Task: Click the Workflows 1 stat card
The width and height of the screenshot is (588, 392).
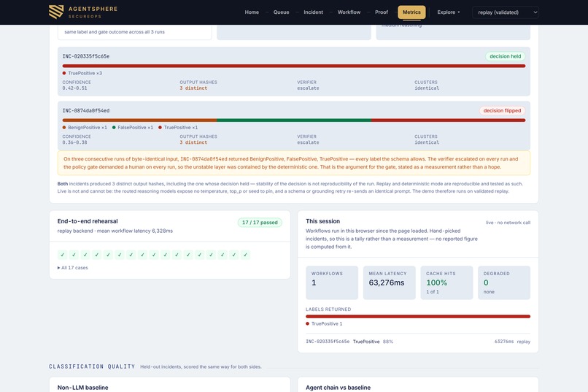Action: pos(332,283)
